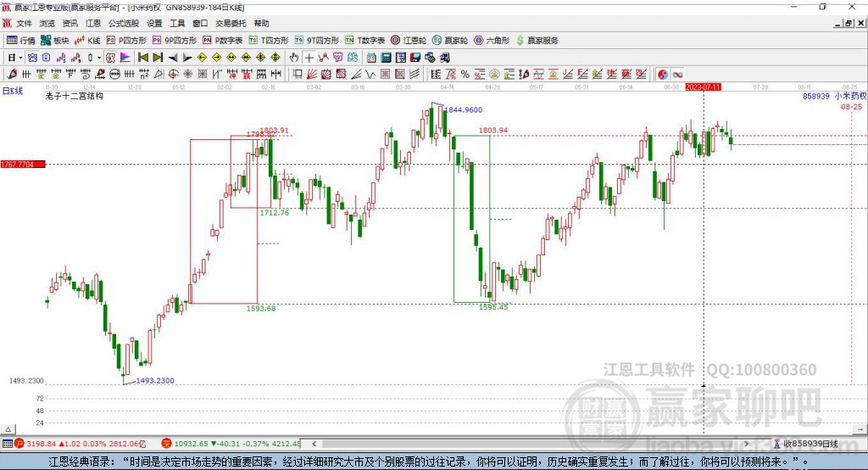
Task: Jump to first bar icon
Action: point(142,58)
